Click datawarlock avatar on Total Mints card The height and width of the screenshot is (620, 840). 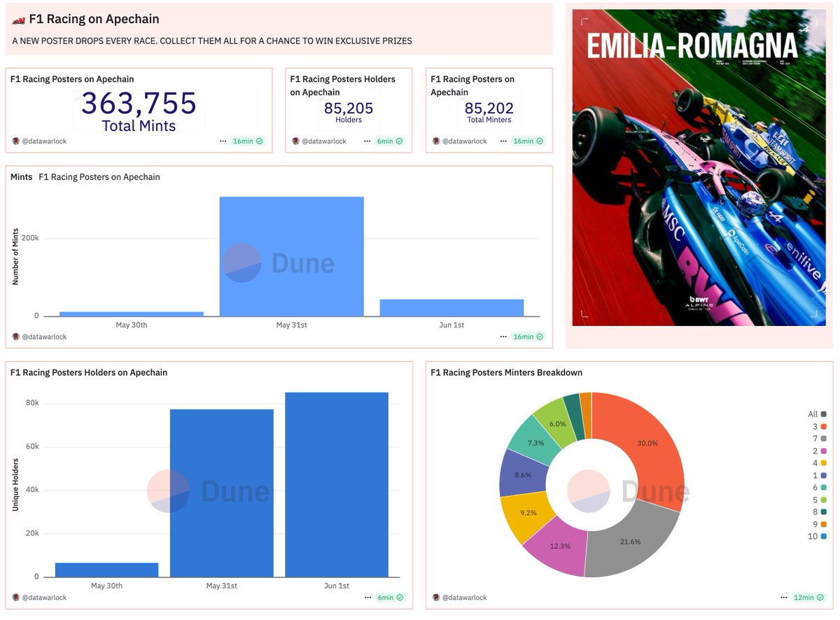16,141
